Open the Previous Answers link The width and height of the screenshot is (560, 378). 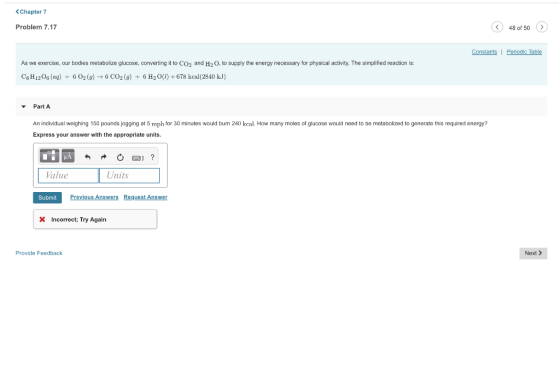94,197
